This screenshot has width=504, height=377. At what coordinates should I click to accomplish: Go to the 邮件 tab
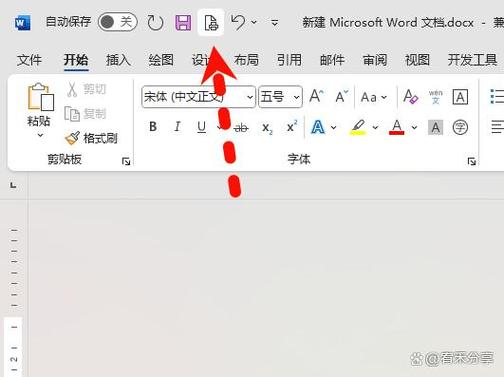pos(332,60)
